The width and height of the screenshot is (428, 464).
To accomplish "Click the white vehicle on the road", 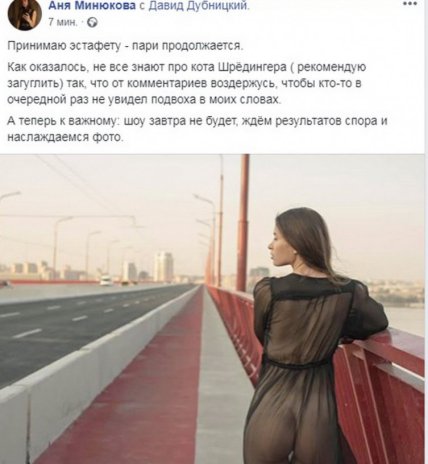I will pos(107,281).
